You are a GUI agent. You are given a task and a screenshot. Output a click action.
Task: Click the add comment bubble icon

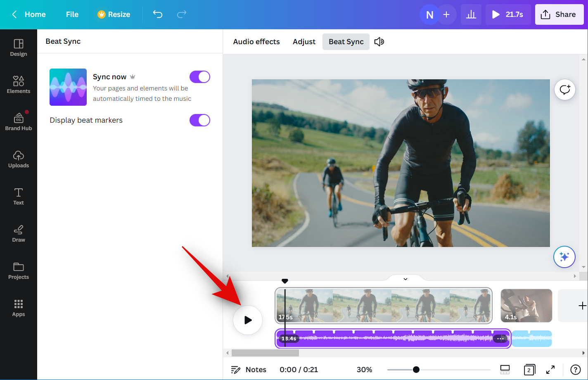click(564, 90)
